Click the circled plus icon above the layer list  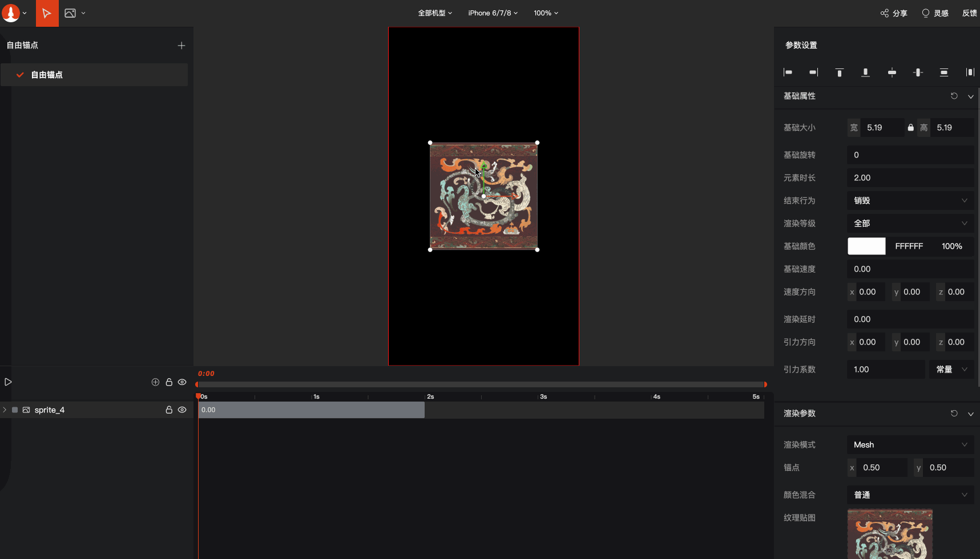[155, 382]
